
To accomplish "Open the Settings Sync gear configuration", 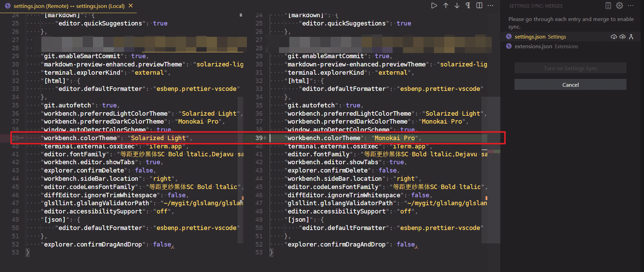I will click(620, 6).
